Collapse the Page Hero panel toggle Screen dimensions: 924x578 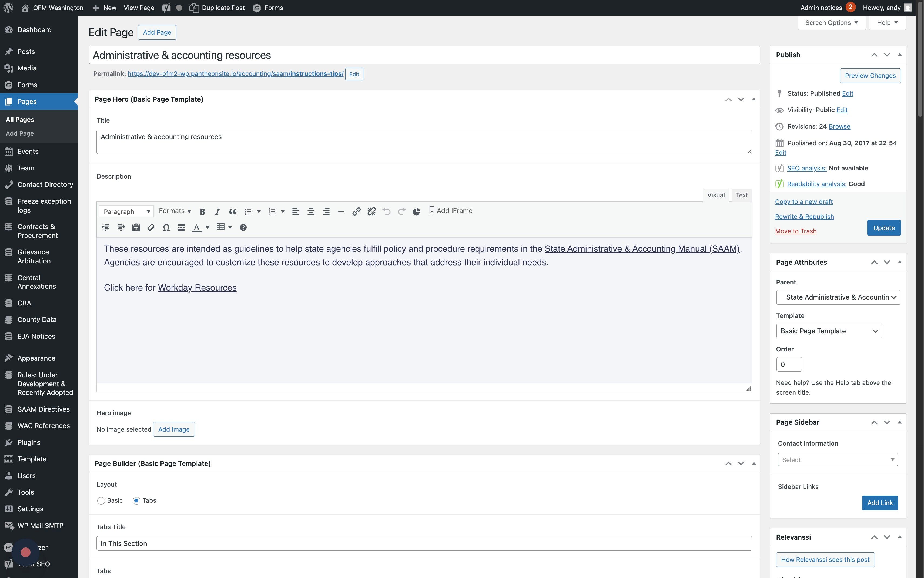tap(754, 99)
